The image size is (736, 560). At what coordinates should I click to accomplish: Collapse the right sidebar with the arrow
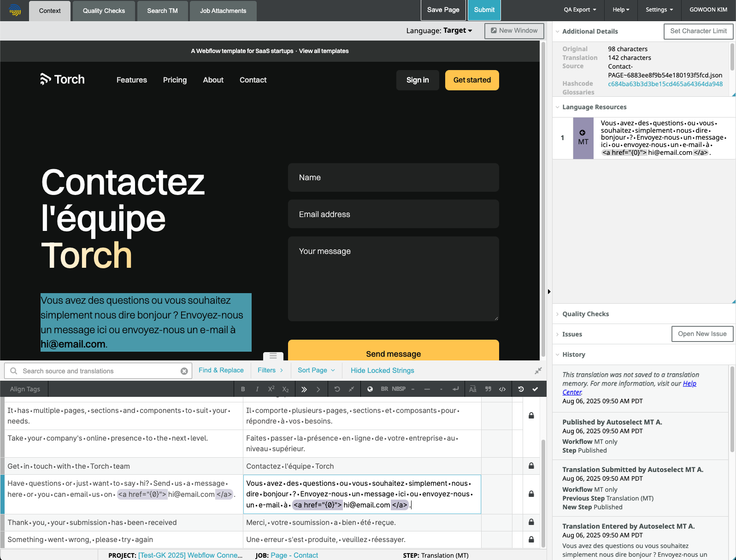(549, 291)
